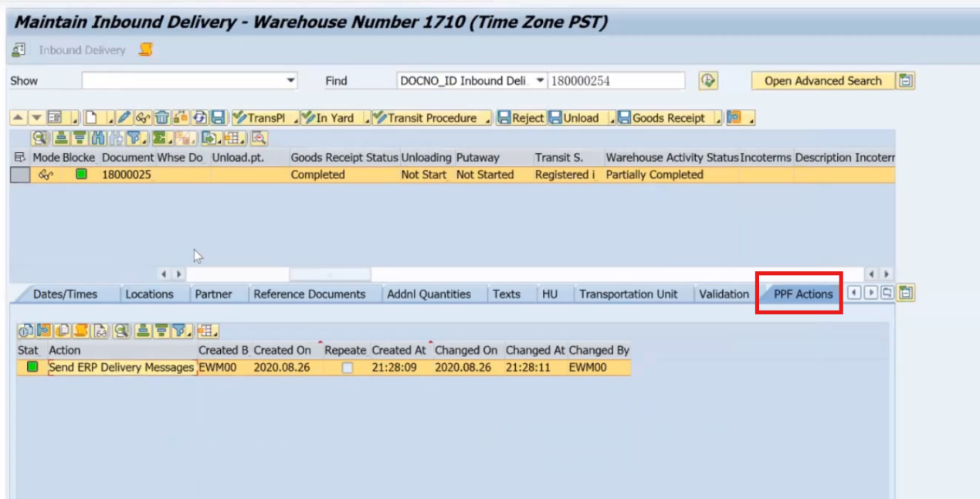Click the scroll icon next to Inbound Delivery
The image size is (980, 499).
[x=145, y=50]
